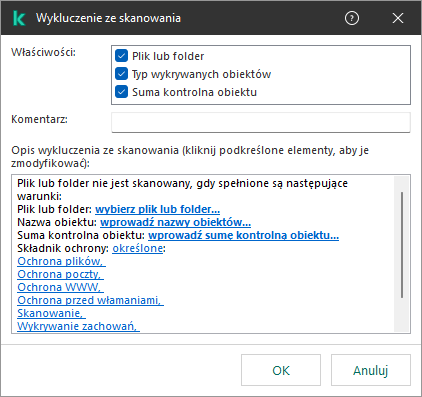The image size is (422, 397).
Task: Select the Ochrona plików link
Action: click(61, 261)
